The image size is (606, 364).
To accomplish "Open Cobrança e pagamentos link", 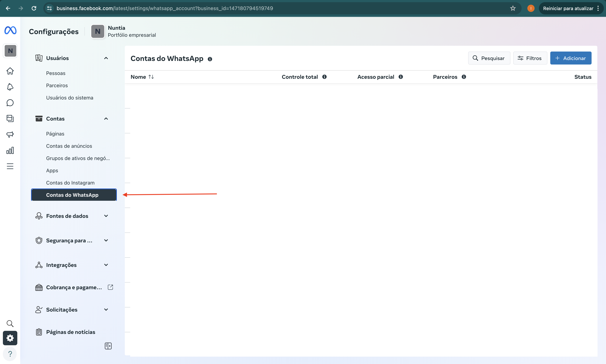I will click(74, 287).
